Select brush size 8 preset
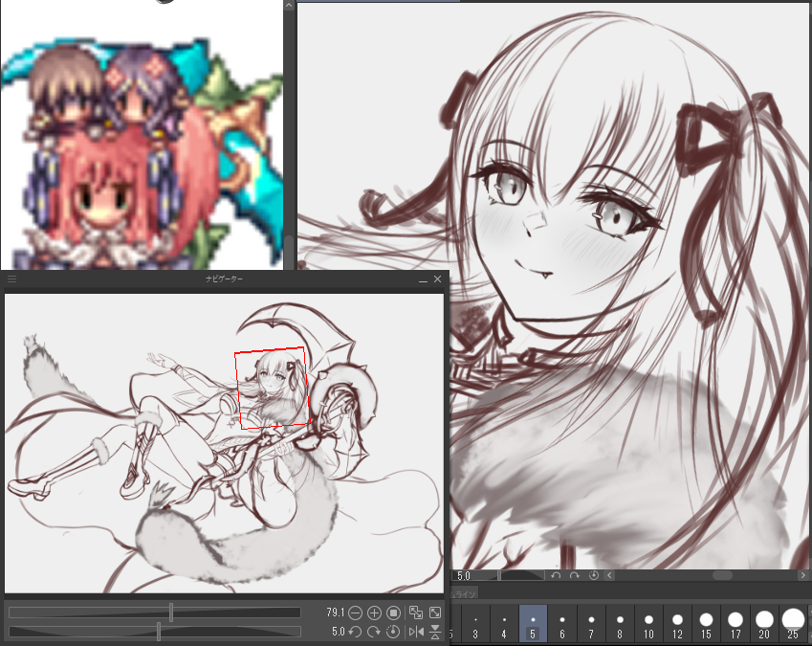The image size is (812, 646). (620, 624)
